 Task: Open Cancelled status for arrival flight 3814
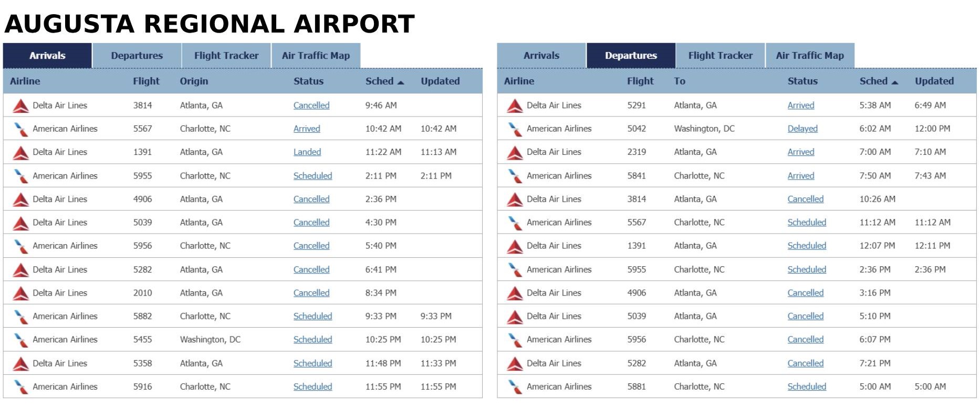[311, 106]
